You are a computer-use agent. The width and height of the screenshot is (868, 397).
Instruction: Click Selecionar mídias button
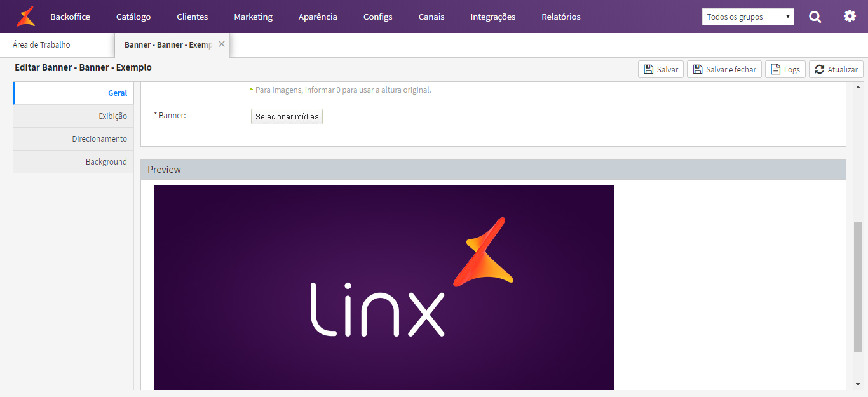click(287, 116)
